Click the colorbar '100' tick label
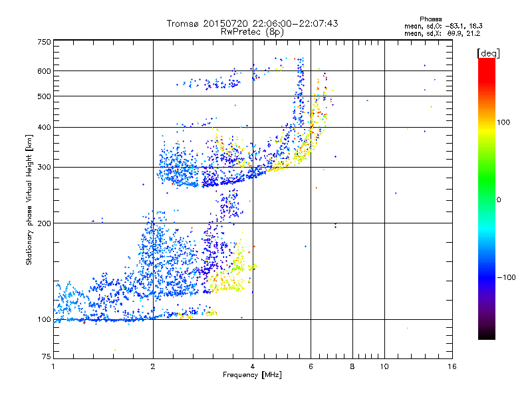The image size is (532, 399). (x=503, y=122)
